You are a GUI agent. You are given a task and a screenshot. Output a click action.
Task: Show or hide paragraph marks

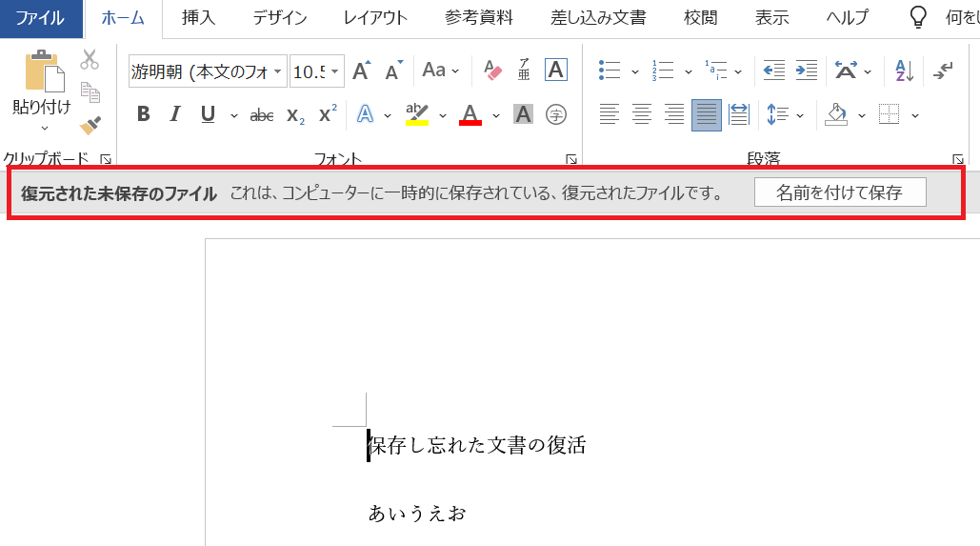click(943, 71)
